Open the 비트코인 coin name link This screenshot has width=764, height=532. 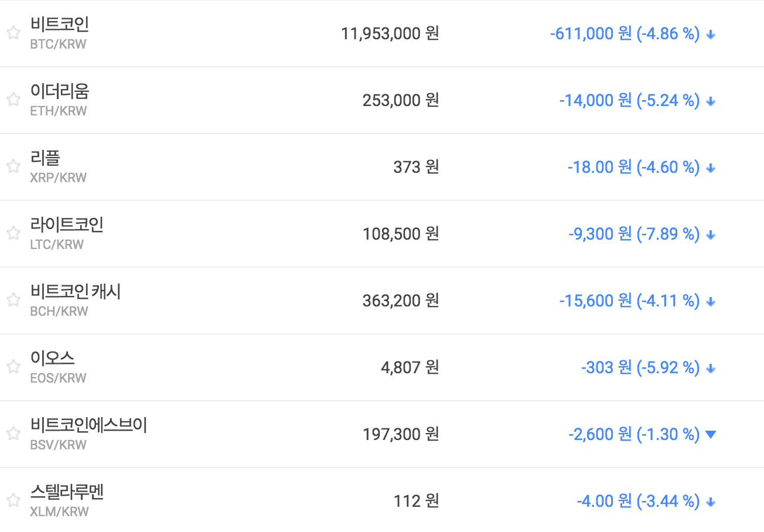pos(59,25)
